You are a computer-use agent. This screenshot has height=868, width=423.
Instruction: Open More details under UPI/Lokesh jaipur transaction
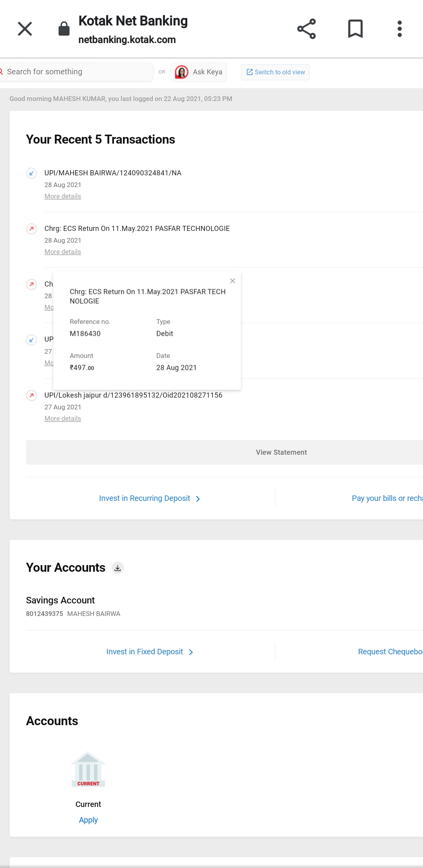click(63, 419)
